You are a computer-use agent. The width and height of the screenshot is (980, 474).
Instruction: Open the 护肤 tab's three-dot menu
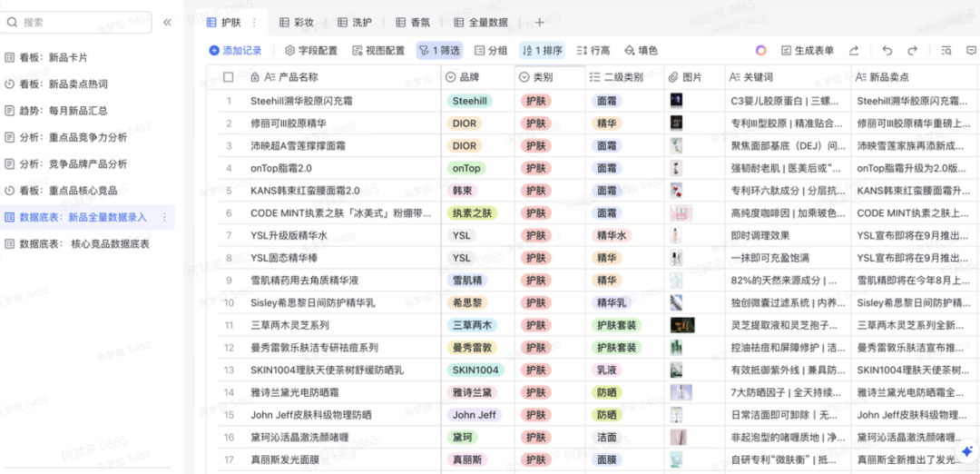tap(254, 23)
